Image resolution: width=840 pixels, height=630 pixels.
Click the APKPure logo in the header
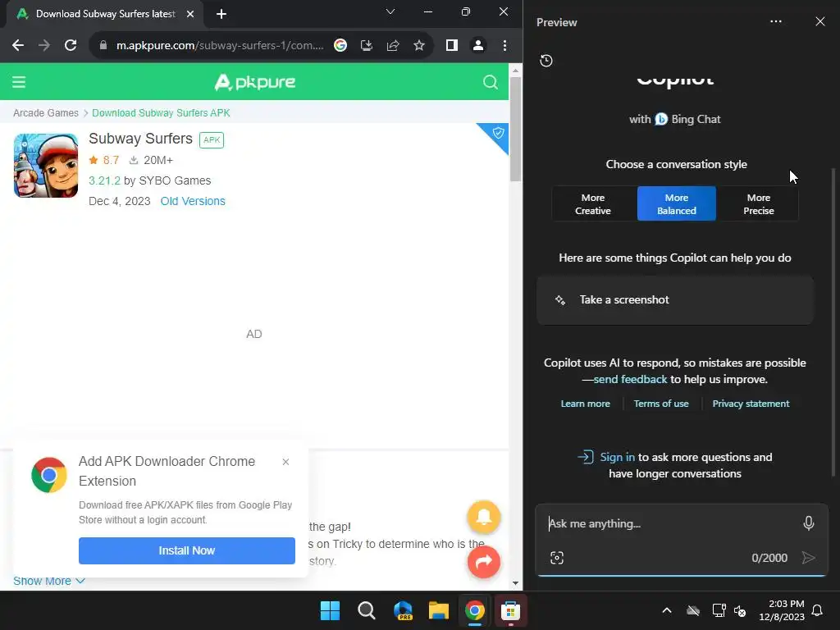tap(254, 82)
